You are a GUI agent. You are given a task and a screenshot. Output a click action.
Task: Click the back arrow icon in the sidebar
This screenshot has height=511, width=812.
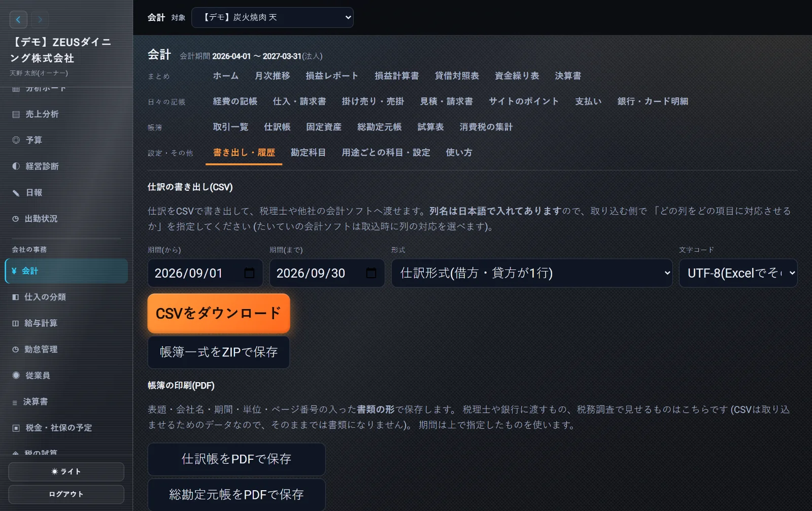click(18, 20)
